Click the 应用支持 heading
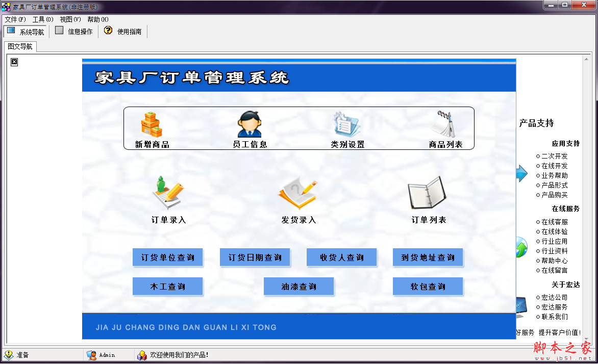598x364 pixels. [x=565, y=144]
